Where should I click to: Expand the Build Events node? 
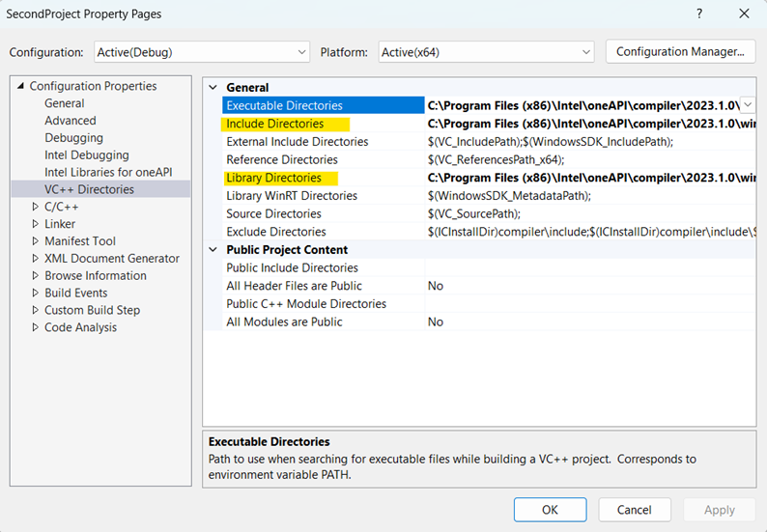click(36, 294)
